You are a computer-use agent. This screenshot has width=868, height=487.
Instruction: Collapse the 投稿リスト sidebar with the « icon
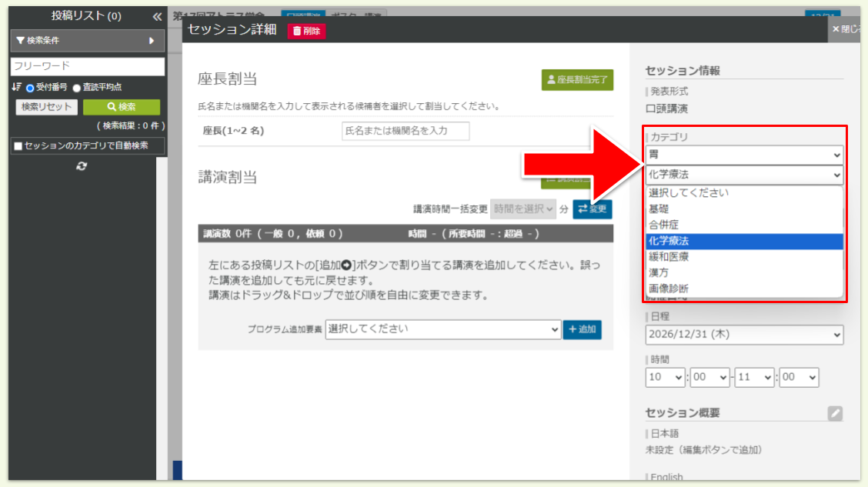click(x=157, y=15)
